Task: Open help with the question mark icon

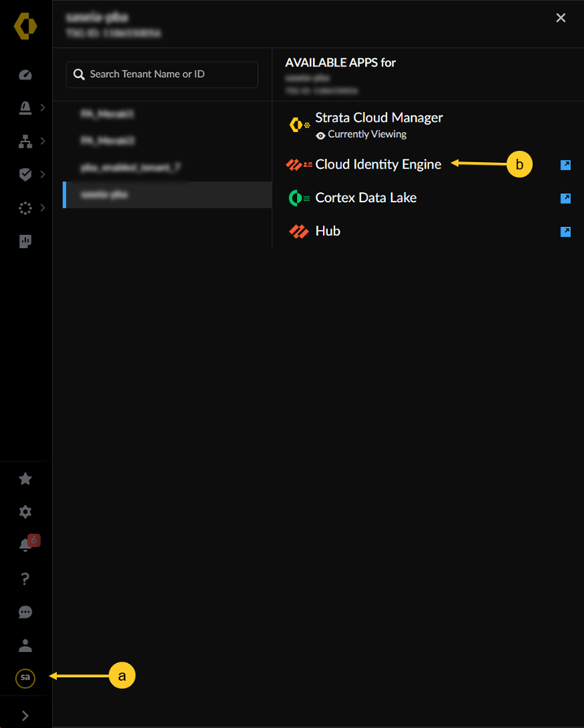Action: click(25, 579)
